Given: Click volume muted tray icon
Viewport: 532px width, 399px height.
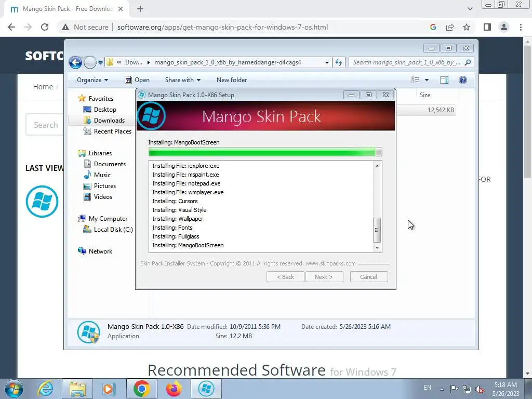Looking at the screenshot, I should (480, 389).
